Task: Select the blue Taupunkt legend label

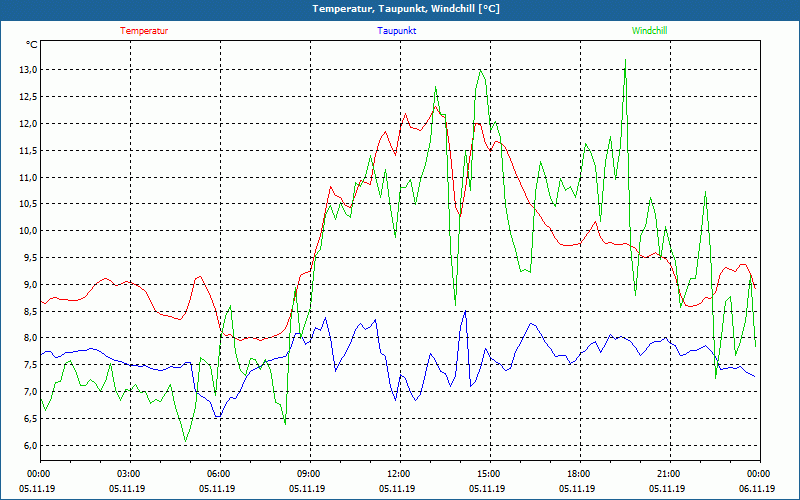Action: 397,30
